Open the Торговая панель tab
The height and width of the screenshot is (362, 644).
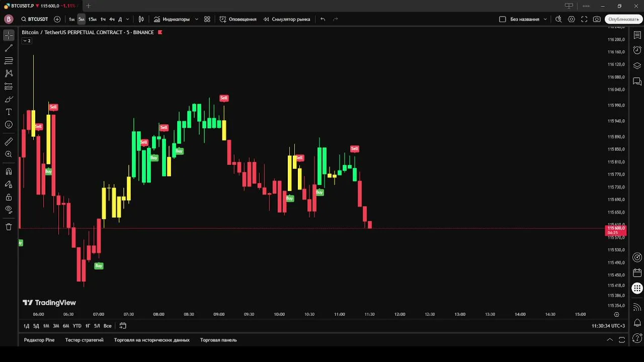pyautogui.click(x=218, y=340)
